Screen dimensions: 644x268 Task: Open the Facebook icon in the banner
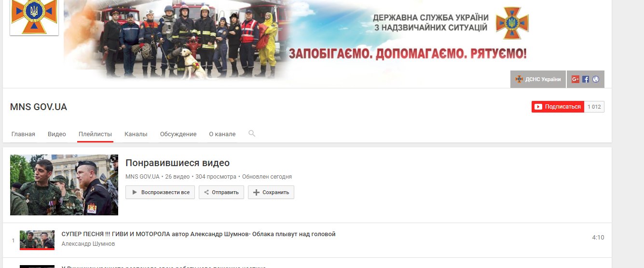(x=586, y=79)
